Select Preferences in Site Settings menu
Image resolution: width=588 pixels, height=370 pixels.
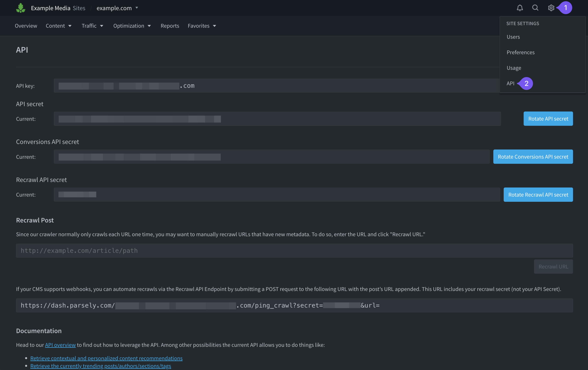(520, 52)
